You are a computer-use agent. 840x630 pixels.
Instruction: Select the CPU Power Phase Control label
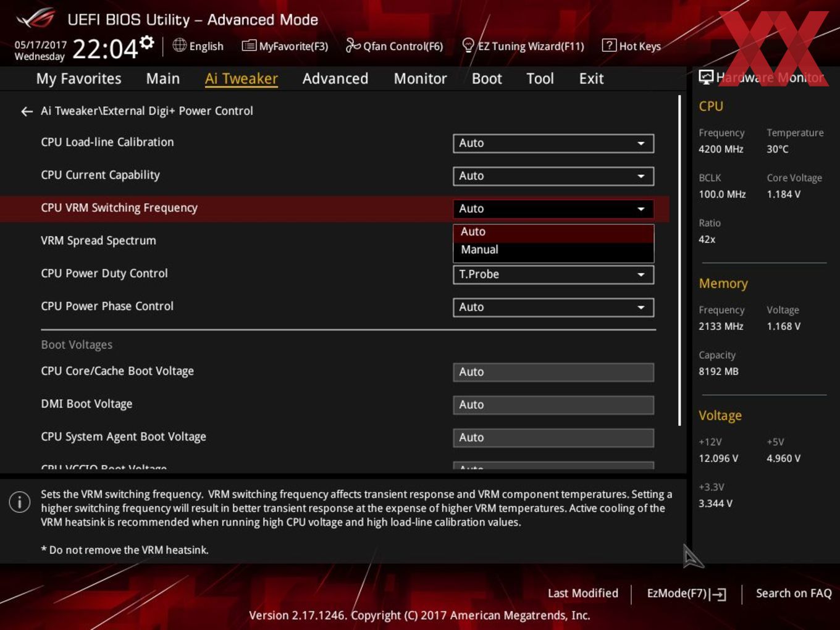pos(107,306)
